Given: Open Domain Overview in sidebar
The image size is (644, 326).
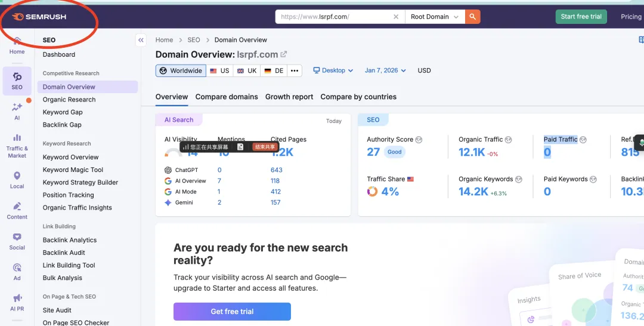Looking at the screenshot, I should point(88,87).
